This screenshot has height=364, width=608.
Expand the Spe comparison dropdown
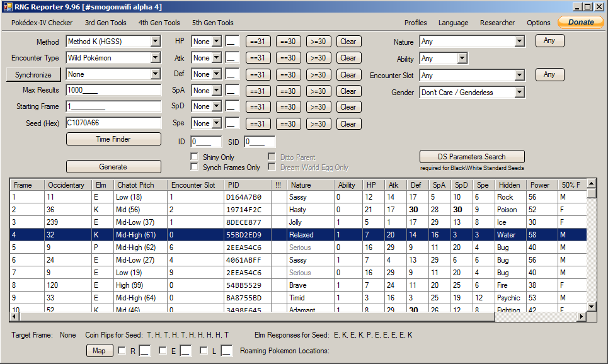point(217,123)
